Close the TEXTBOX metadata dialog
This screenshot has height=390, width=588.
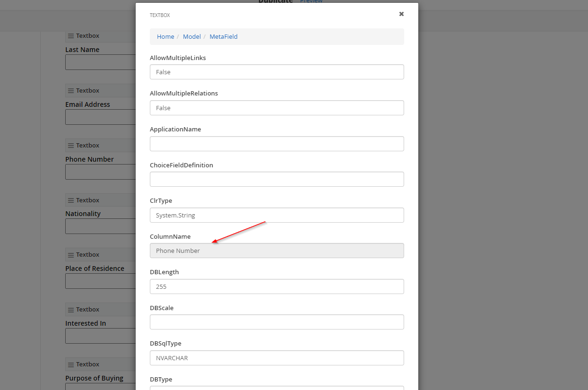(401, 14)
